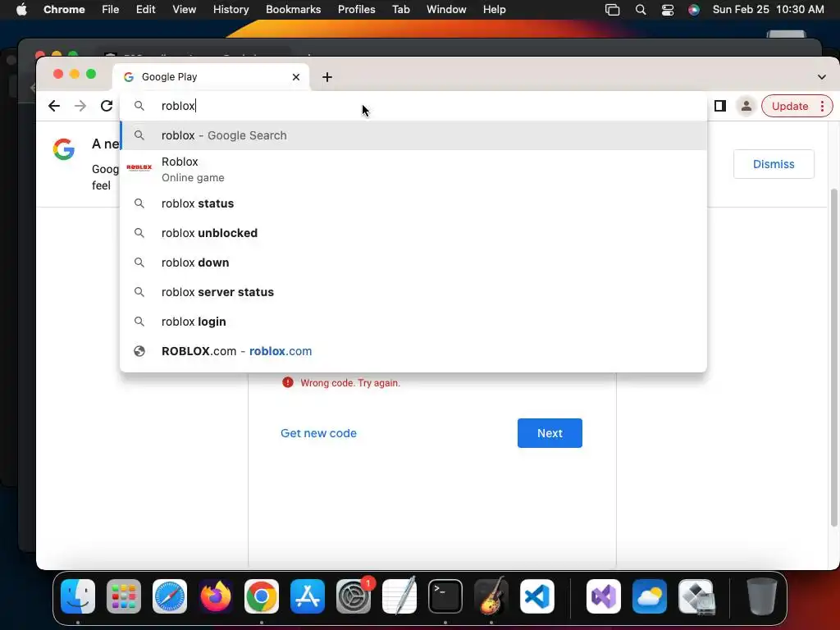The image size is (840, 630).
Task: Open Google Chrome from the Dock
Action: pos(262,596)
